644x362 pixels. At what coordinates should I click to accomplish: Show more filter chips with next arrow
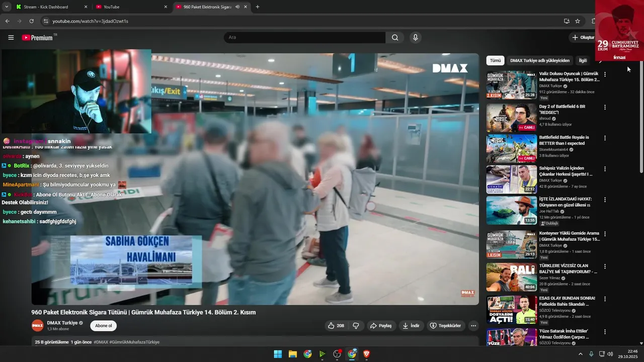(600, 61)
